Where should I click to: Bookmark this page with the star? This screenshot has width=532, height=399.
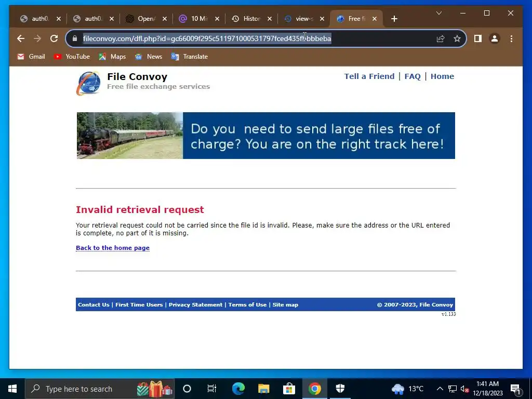457,38
